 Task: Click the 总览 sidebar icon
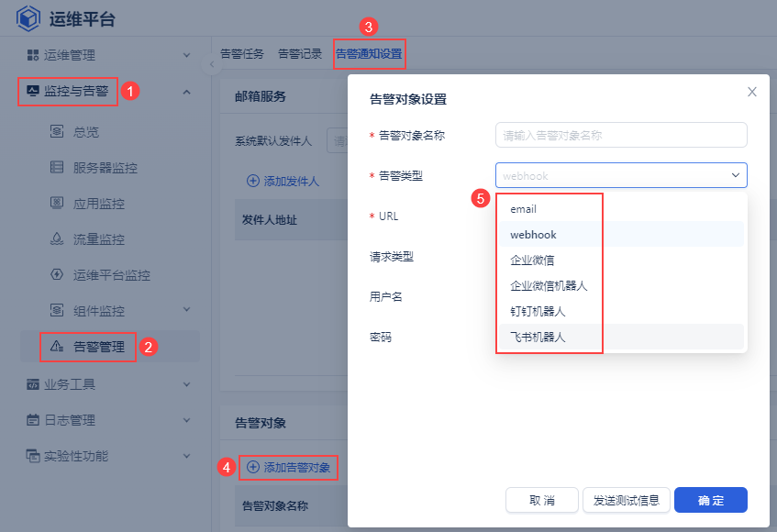point(57,131)
